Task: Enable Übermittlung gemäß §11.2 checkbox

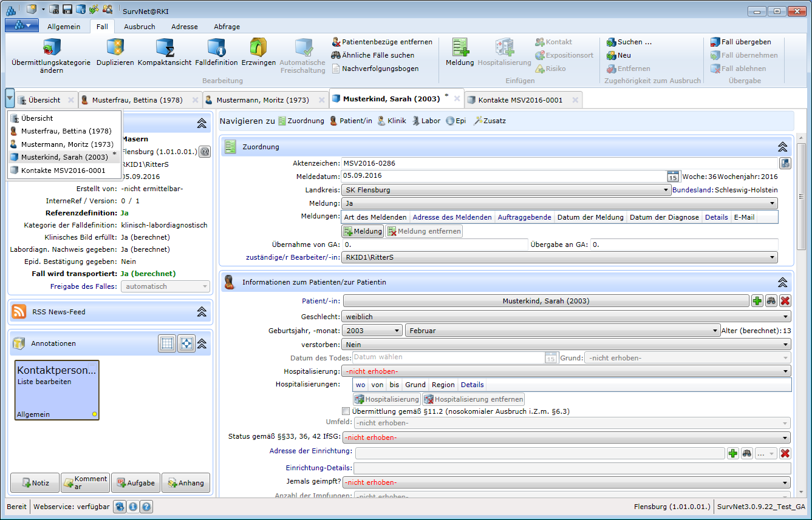Action: coord(346,411)
